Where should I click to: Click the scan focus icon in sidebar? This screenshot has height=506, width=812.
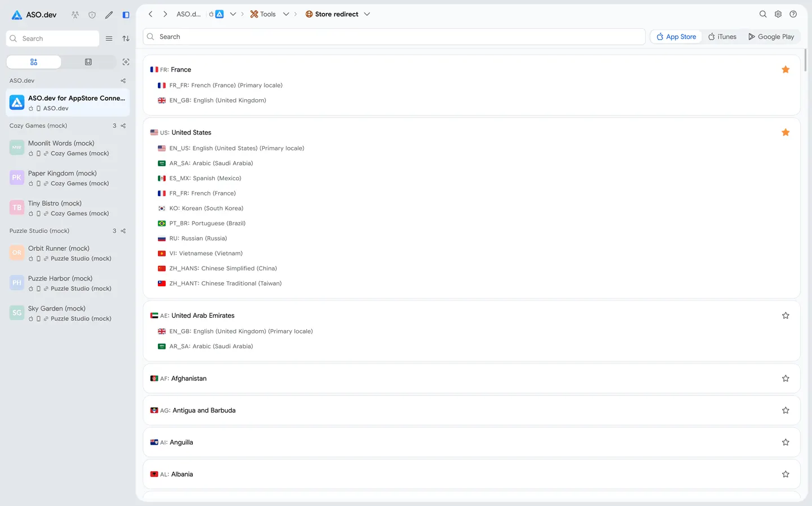126,62
